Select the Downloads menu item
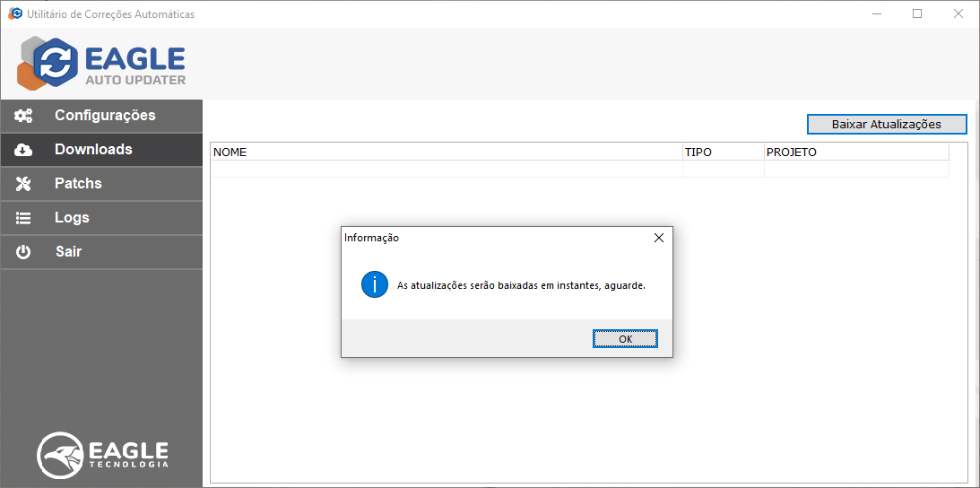 click(101, 150)
